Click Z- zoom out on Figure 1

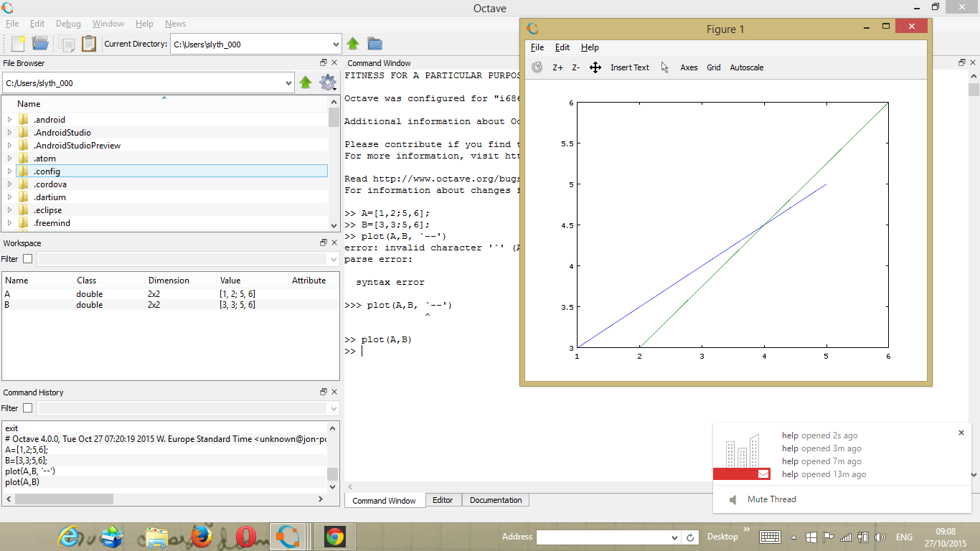click(x=576, y=67)
